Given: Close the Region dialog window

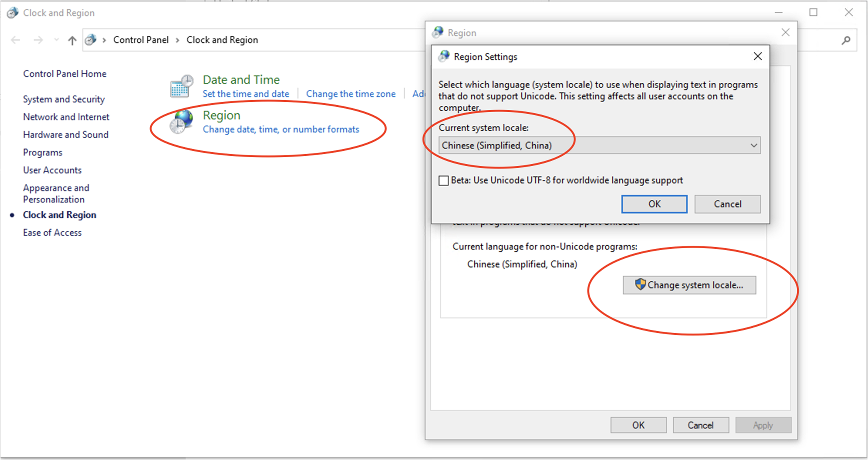Looking at the screenshot, I should coord(785,32).
